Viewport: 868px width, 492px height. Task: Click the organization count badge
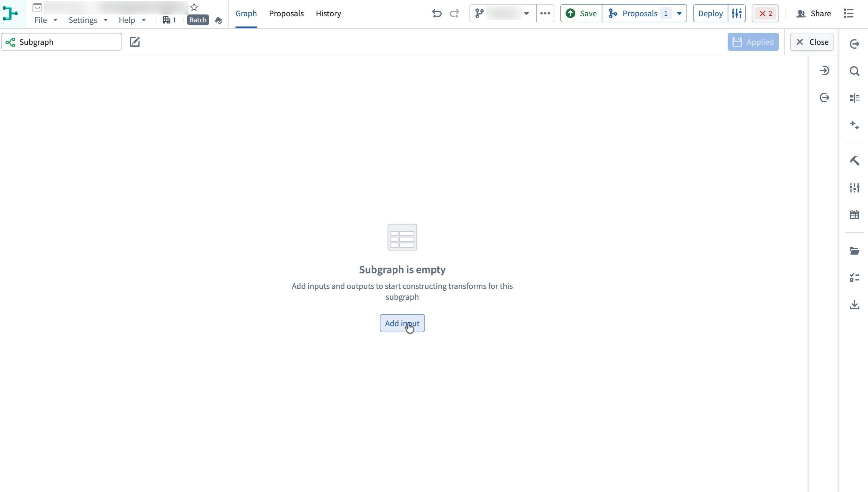pyautogui.click(x=170, y=20)
